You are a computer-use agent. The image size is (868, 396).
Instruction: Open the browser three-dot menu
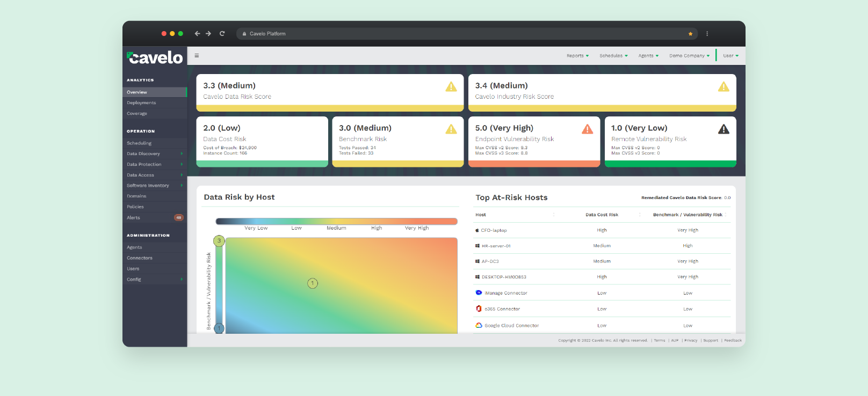tap(707, 33)
